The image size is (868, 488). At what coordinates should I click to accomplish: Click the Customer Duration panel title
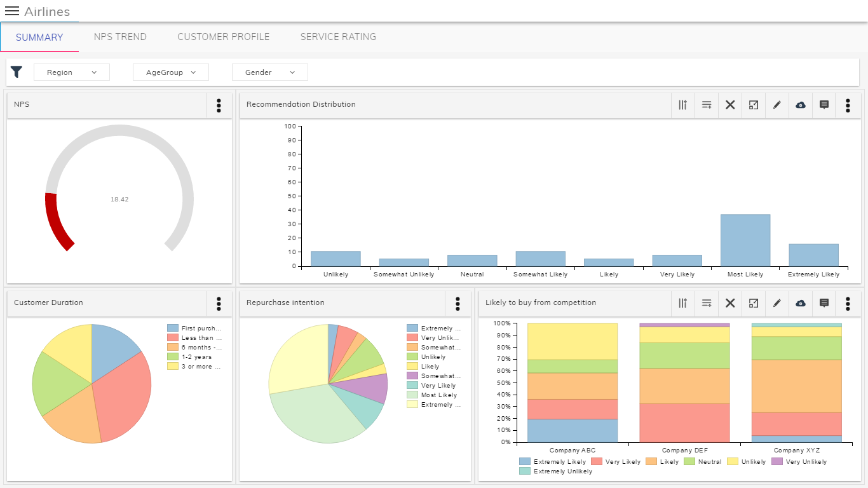pos(48,302)
